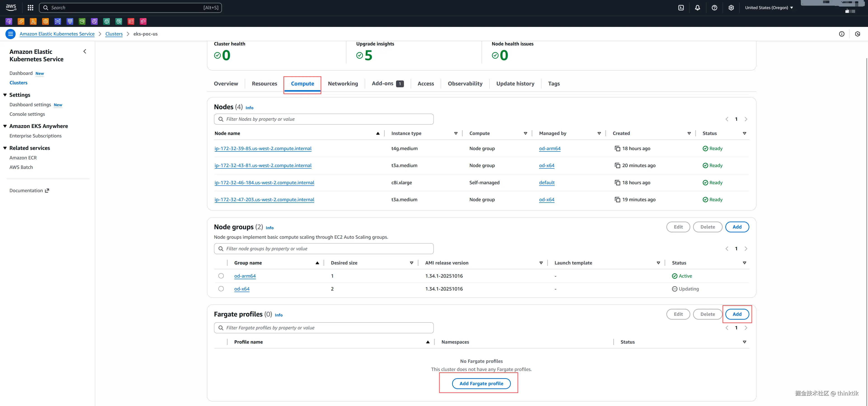The height and width of the screenshot is (406, 868).
Task: Copy created time of first node
Action: pyautogui.click(x=617, y=149)
